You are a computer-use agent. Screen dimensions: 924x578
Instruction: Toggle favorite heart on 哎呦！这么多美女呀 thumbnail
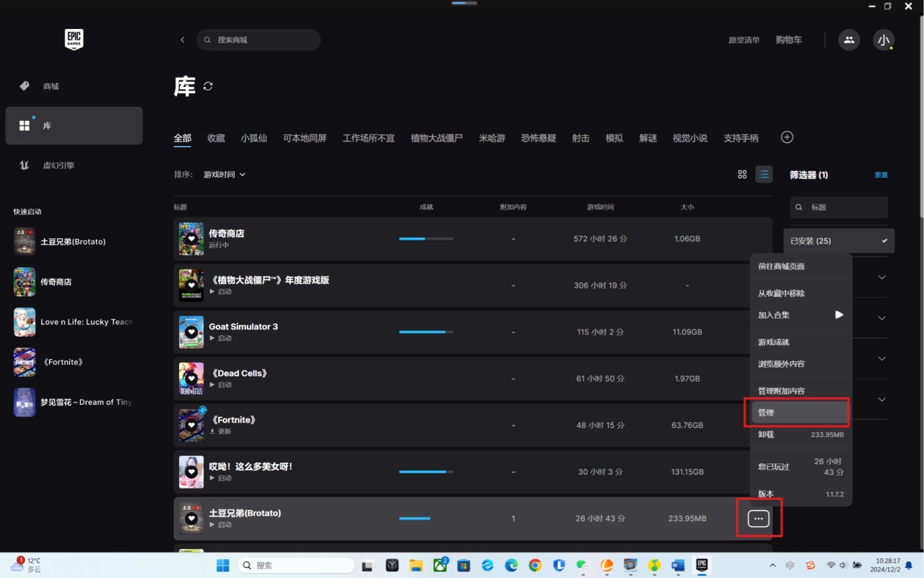191,472
